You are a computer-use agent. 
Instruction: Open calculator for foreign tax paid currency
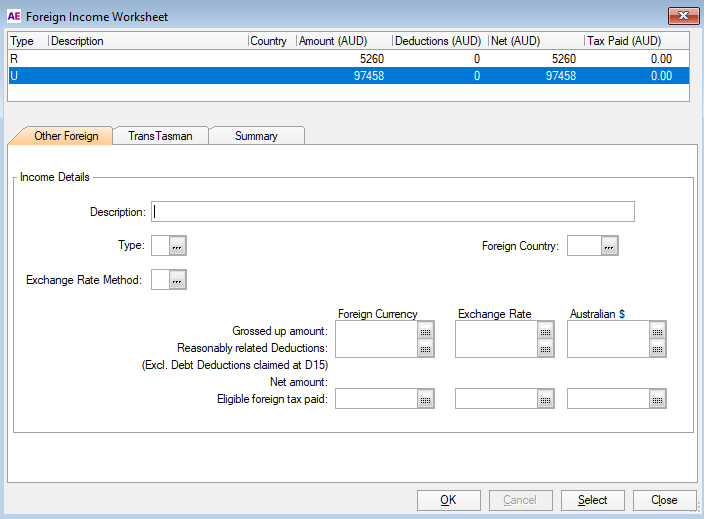425,399
